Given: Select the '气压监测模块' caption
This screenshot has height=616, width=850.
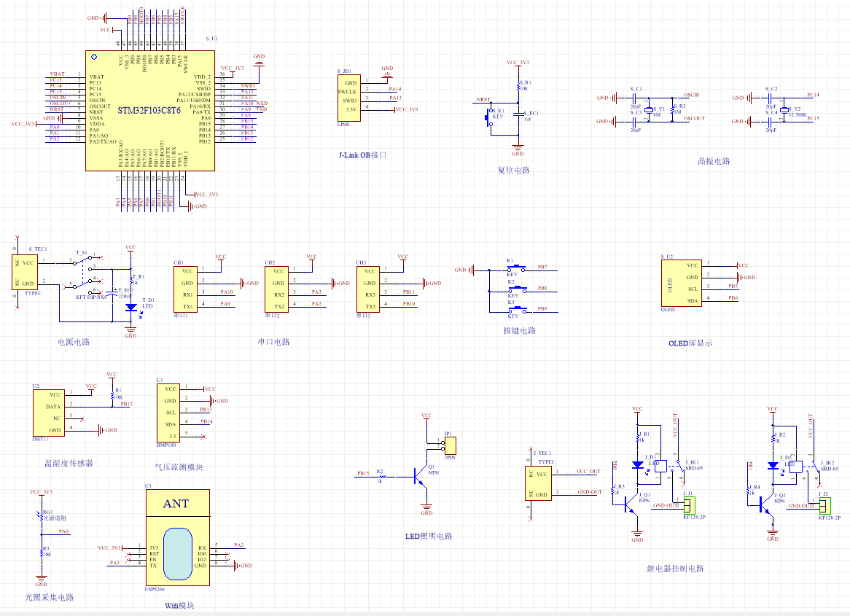Looking at the screenshot, I should 179,467.
